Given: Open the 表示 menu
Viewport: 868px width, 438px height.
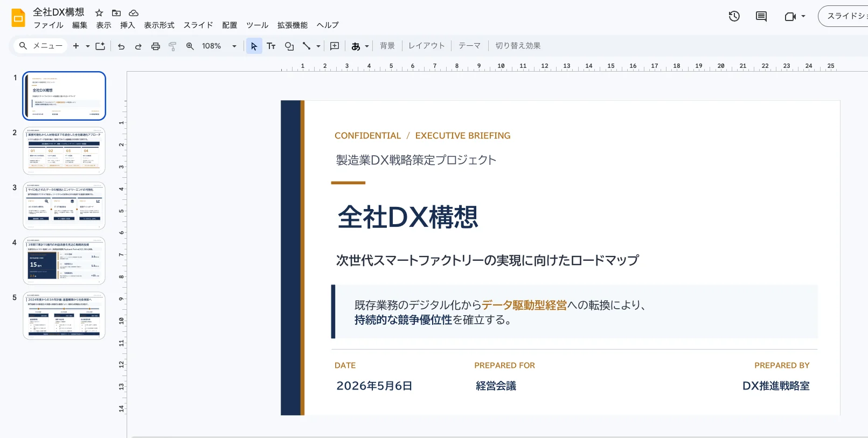Looking at the screenshot, I should point(103,25).
